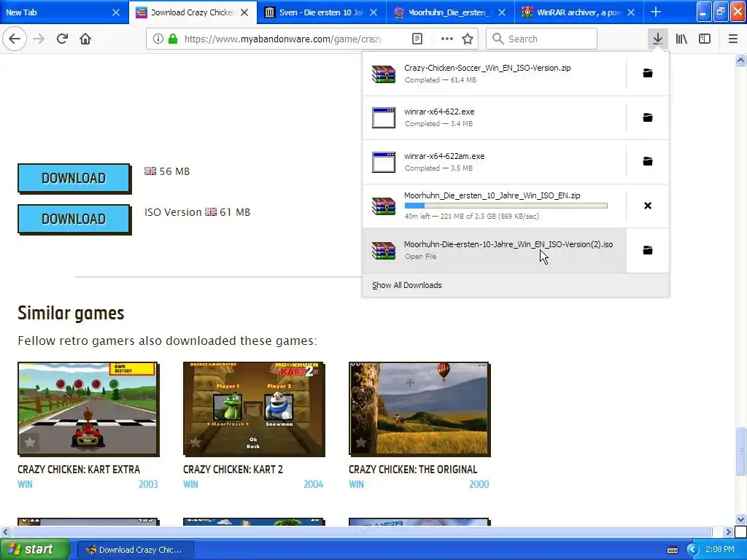This screenshot has height=560, width=747.
Task: Click the forward navigation arrow
Action: point(39,39)
